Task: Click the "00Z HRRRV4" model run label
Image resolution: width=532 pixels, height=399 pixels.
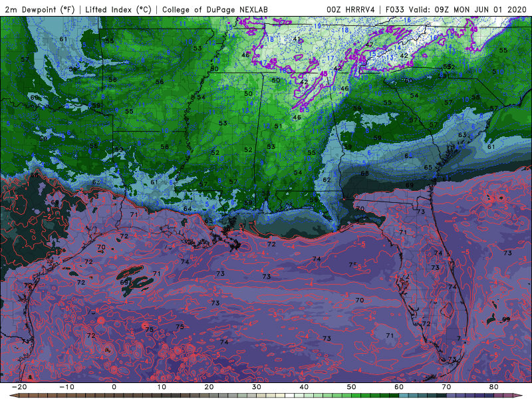Action: 350,9
